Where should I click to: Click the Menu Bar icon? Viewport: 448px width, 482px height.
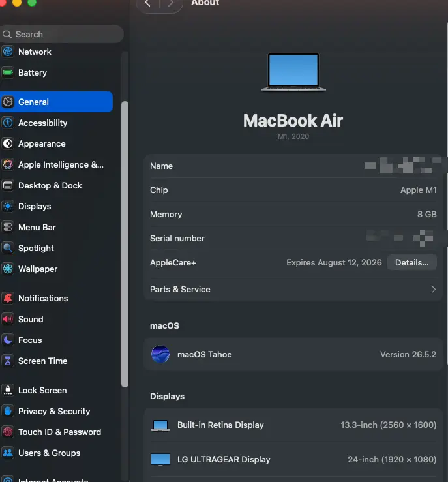point(8,227)
